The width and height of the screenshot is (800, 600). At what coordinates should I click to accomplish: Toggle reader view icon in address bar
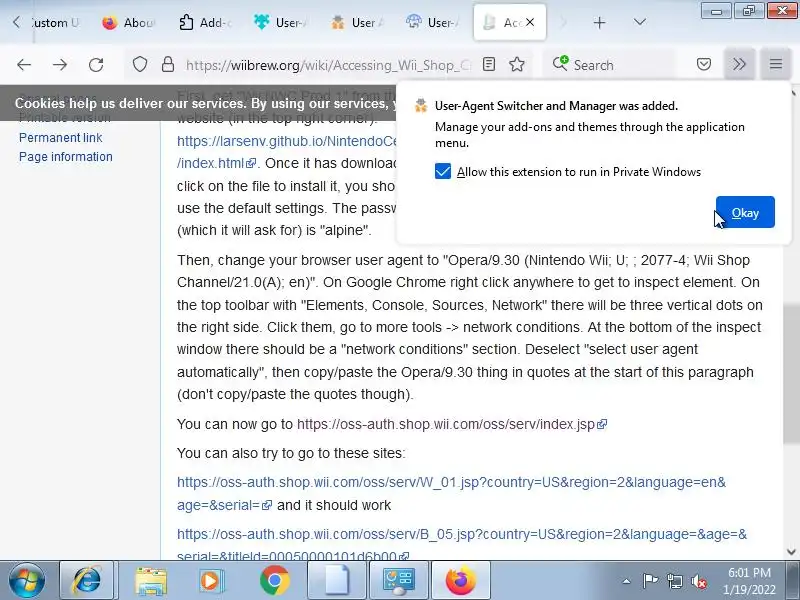pos(489,64)
